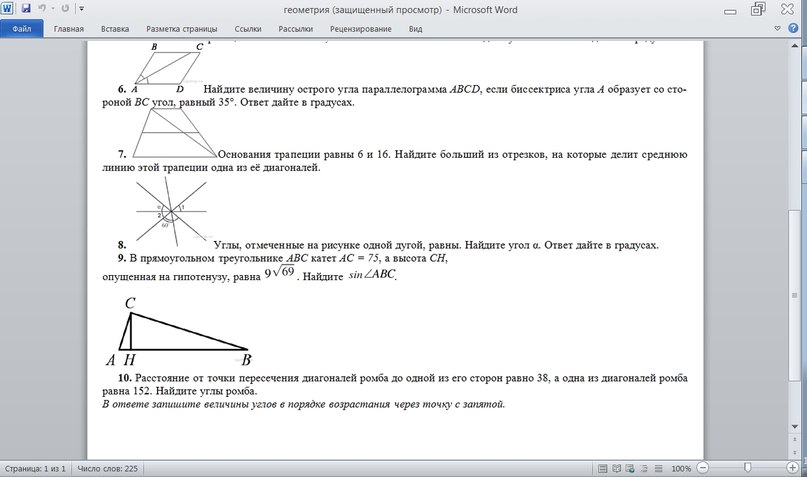Select the trapezoid figure of problem 7
Viewport: 807px width, 477px height.
pos(175,133)
